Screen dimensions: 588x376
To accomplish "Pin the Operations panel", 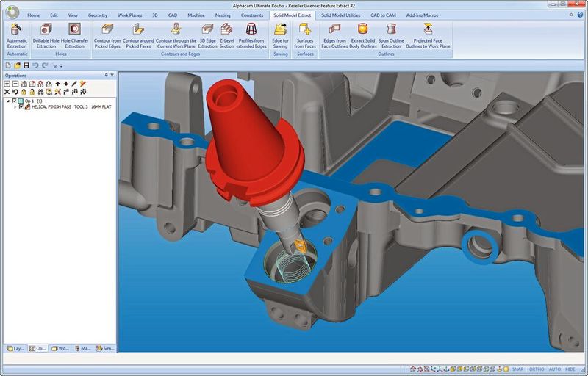I will pyautogui.click(x=106, y=76).
